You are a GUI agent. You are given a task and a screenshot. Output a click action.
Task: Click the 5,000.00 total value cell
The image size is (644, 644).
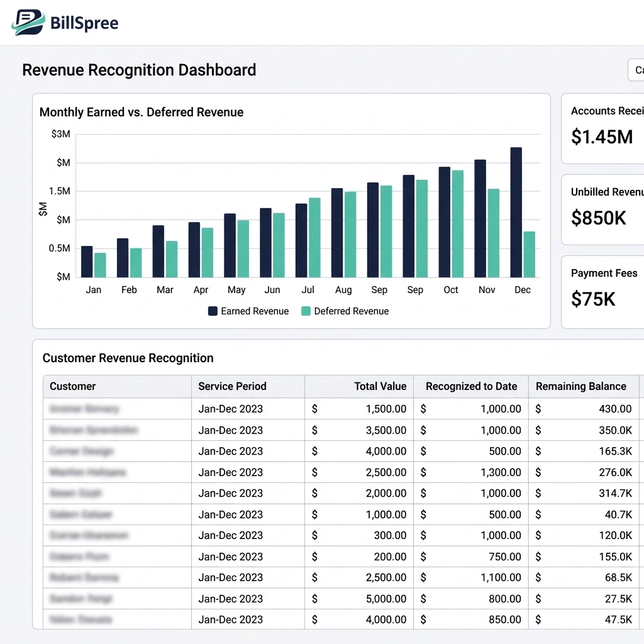coord(359,599)
